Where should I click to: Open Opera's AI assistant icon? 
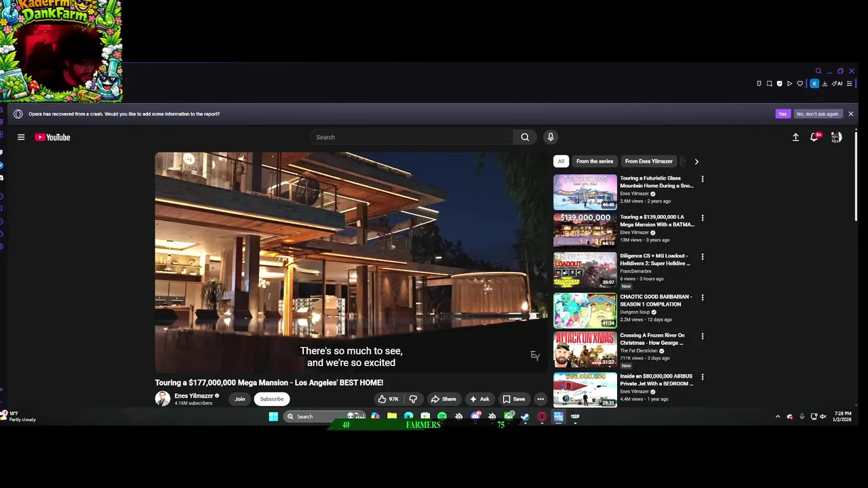(837, 83)
